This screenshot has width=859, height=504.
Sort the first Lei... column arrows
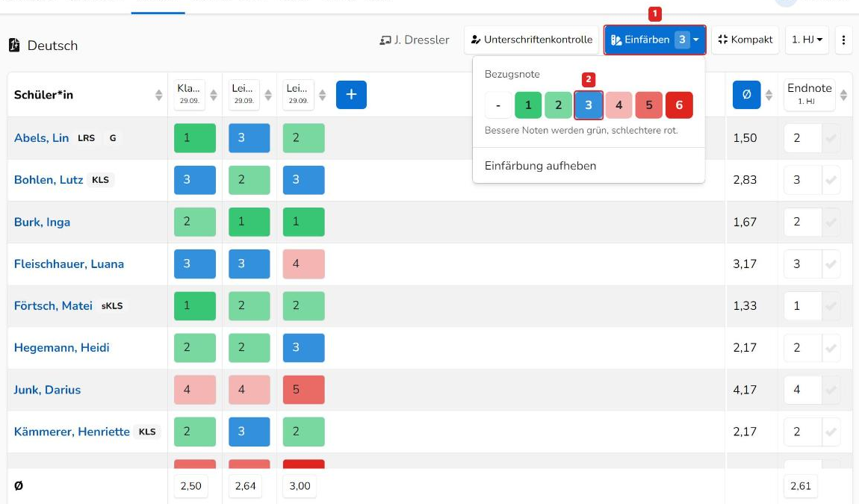pyautogui.click(x=268, y=95)
